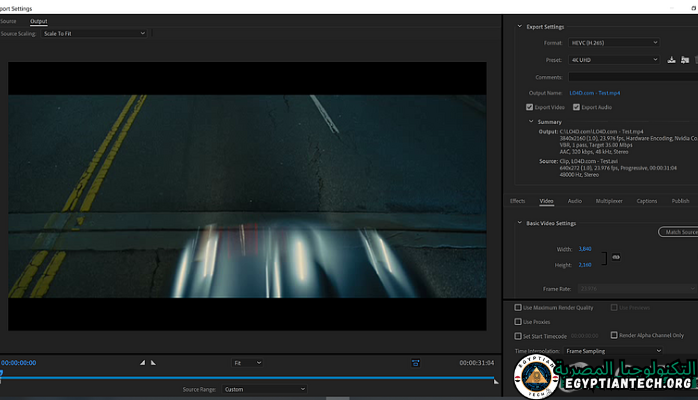Screen dimensions: 698x400
Task: Enable Use Maximum Render Quality
Action: [x=518, y=307]
